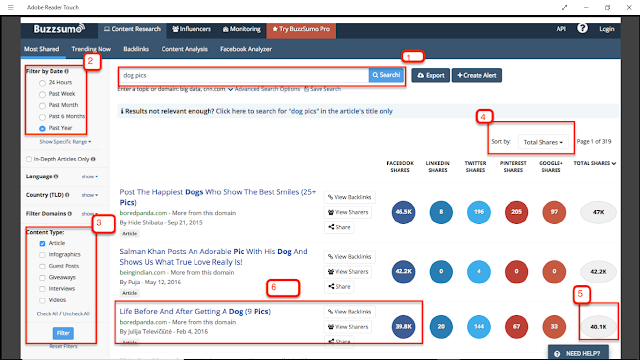Click the In-Depth Articles info icon
The width and height of the screenshot is (640, 360).
click(93, 159)
